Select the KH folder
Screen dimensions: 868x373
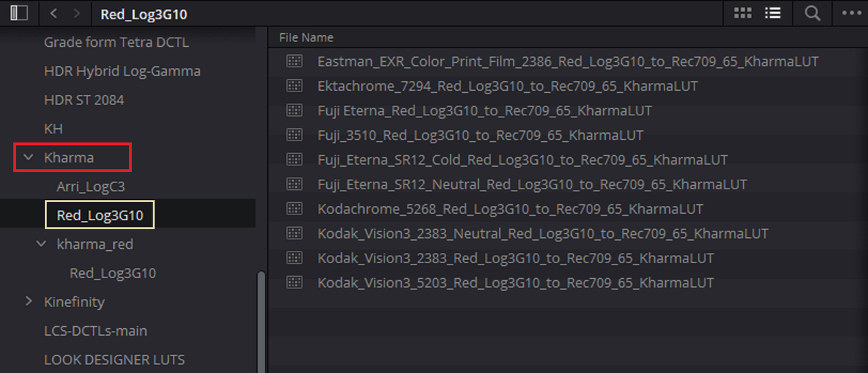click(x=53, y=129)
